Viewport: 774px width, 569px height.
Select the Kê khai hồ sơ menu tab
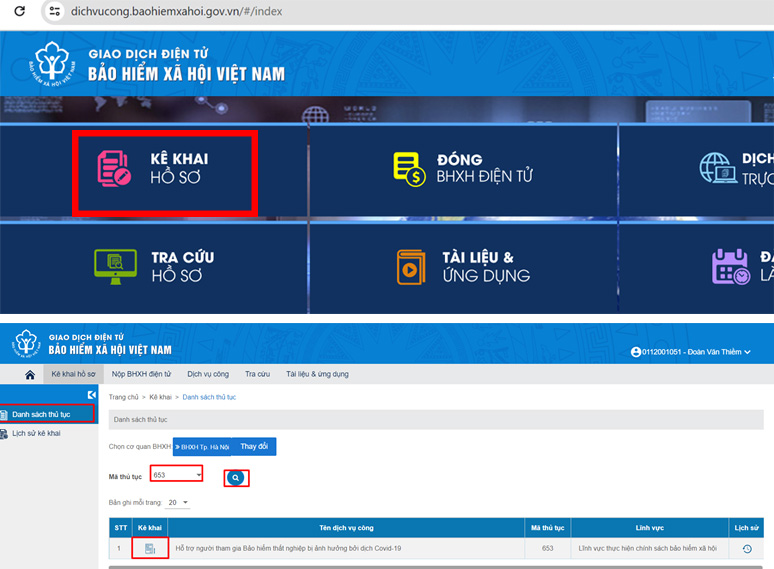[74, 374]
